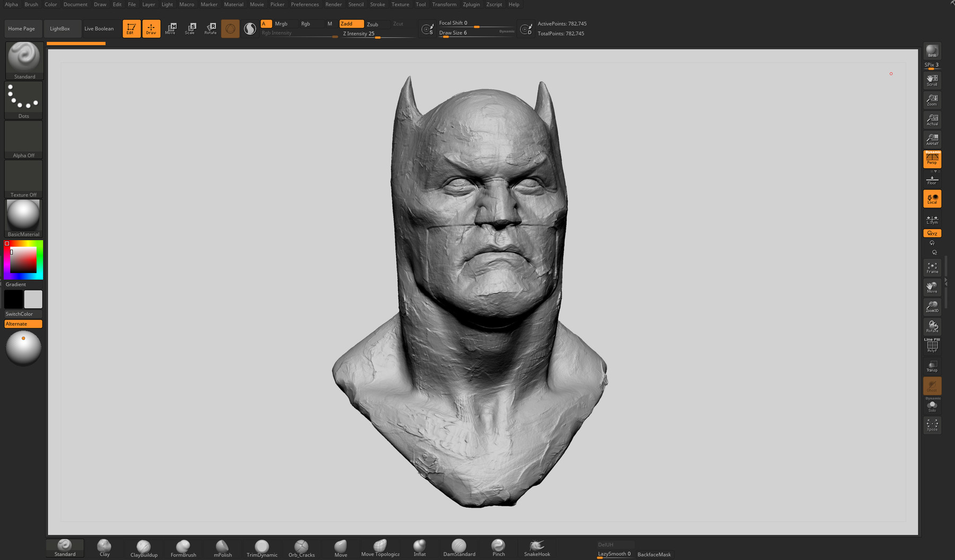Screen dimensions: 955x560
Task: Select the Inflat brush
Action: point(419,548)
